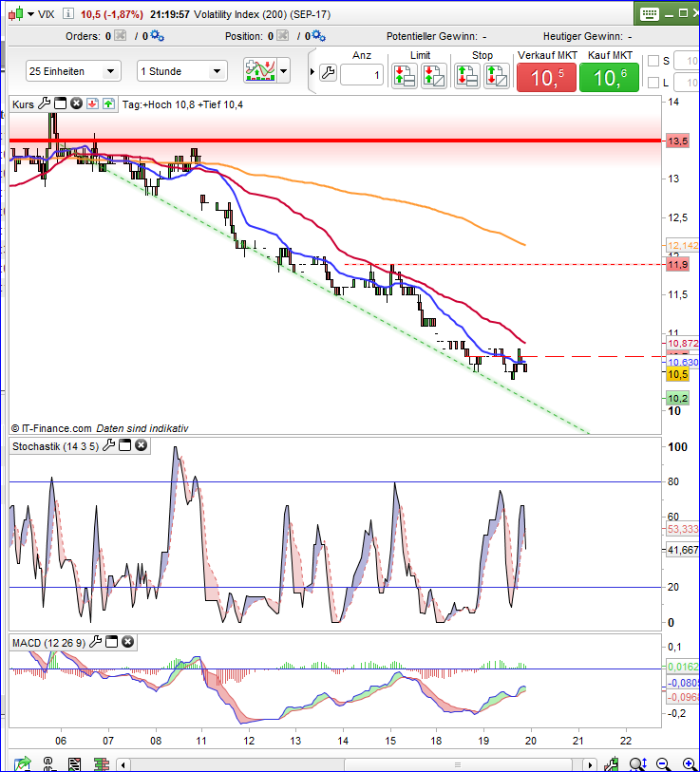Click the Kurs panel label
This screenshot has height=772, width=700.
23,104
